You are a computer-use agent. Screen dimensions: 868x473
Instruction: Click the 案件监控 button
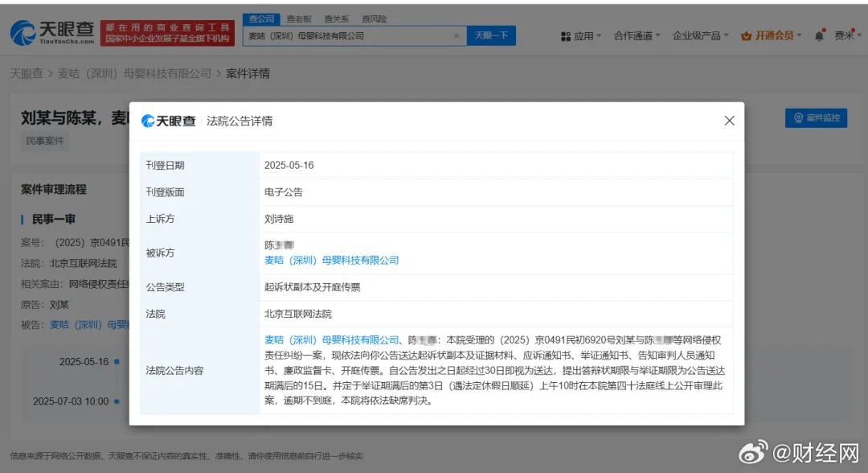click(816, 117)
